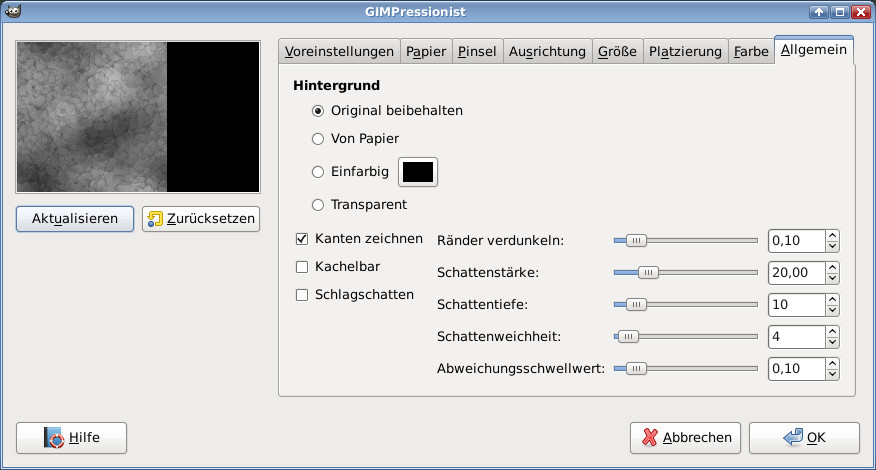Enable the Kachelbar checkbox
The width and height of the screenshot is (876, 470).
pyautogui.click(x=302, y=267)
